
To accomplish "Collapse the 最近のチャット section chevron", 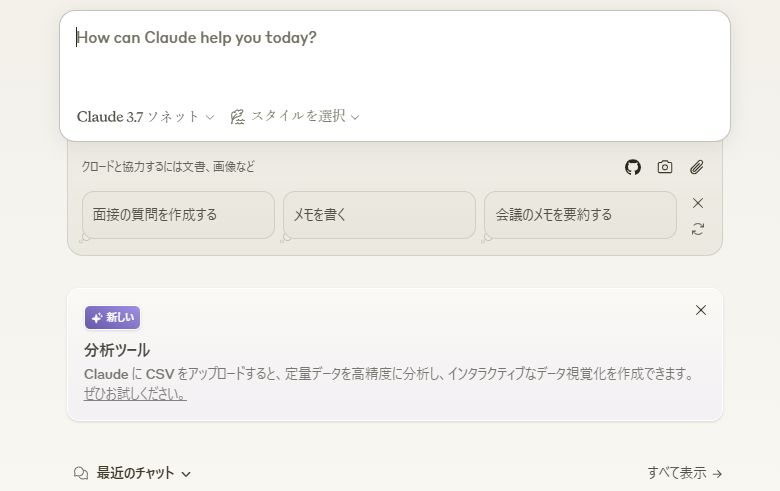I will coord(186,474).
